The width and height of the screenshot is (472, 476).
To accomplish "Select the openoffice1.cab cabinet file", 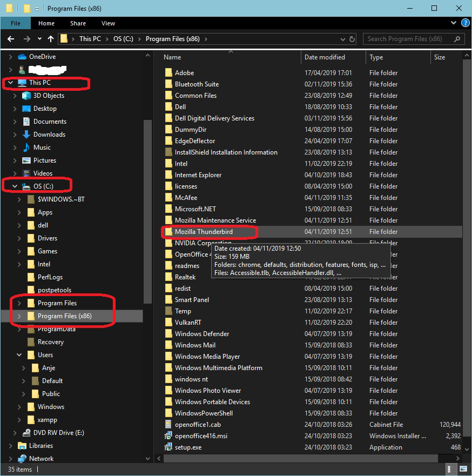I will [198, 425].
